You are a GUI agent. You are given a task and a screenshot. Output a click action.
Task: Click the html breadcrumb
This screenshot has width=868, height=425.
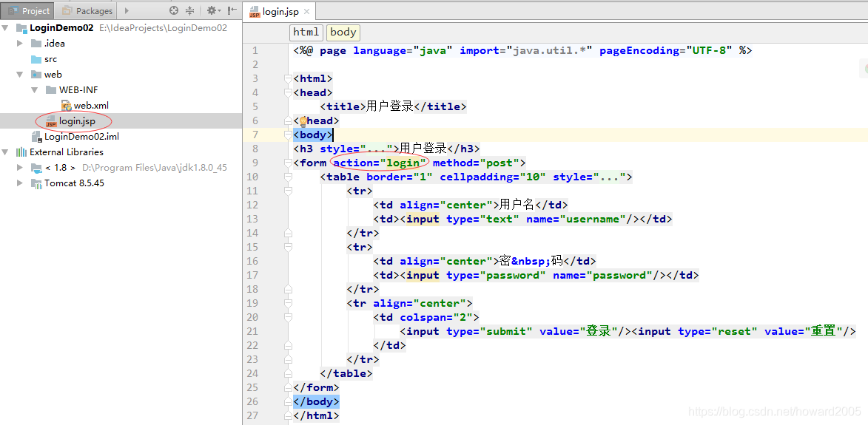pyautogui.click(x=306, y=32)
